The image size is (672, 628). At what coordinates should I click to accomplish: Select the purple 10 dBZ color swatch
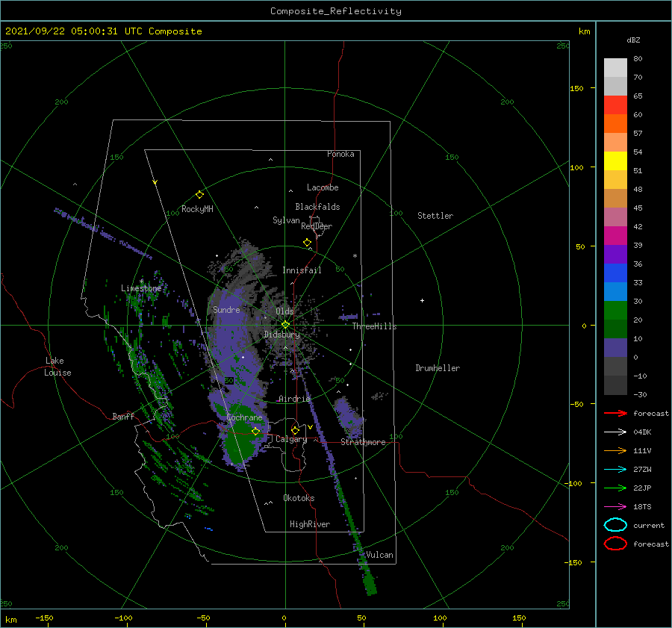(615, 348)
